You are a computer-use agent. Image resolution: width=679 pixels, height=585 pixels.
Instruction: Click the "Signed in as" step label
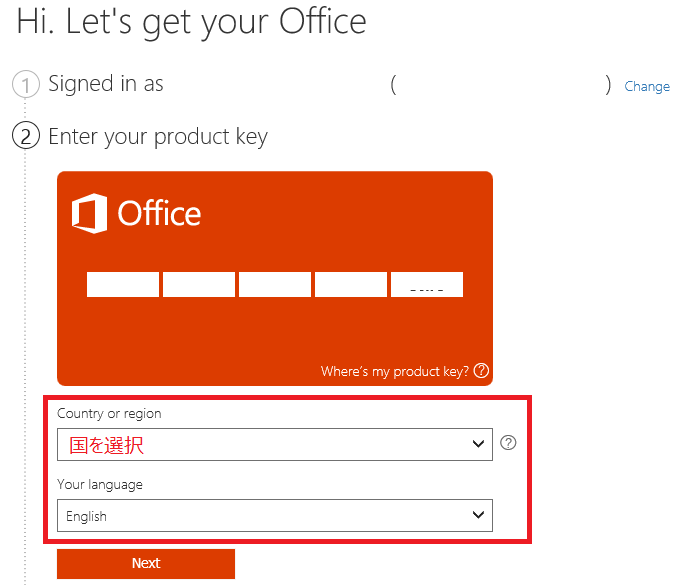coord(106,85)
